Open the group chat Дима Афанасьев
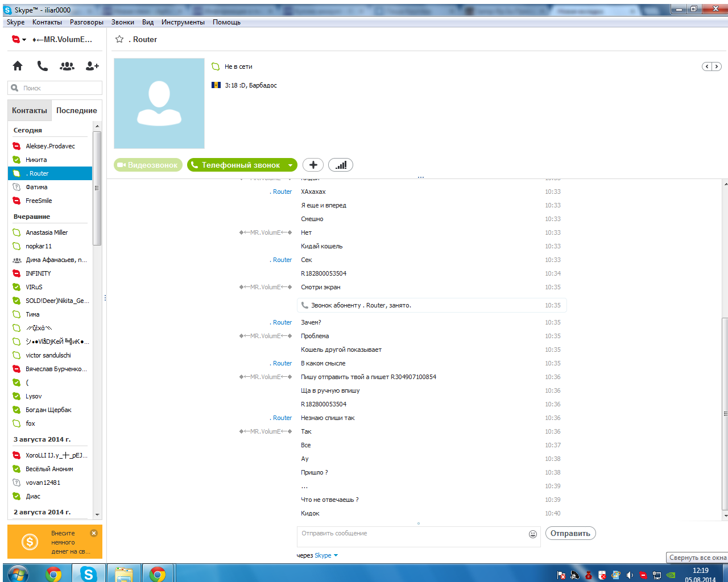 coord(50,260)
